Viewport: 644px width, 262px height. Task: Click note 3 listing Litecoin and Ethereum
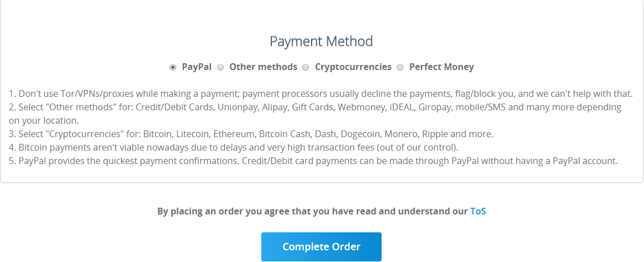(251, 134)
